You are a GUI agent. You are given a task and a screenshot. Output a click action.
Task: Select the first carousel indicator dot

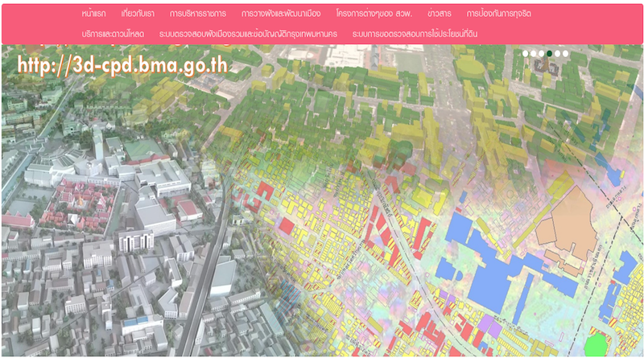[526, 53]
